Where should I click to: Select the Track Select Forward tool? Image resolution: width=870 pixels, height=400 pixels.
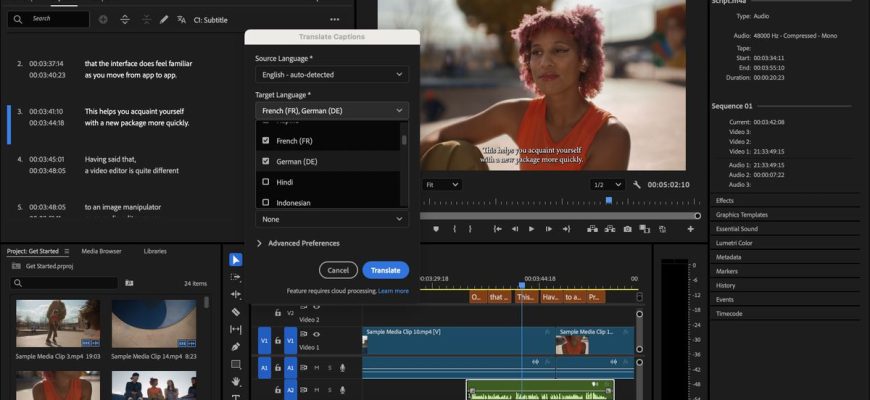coord(236,277)
